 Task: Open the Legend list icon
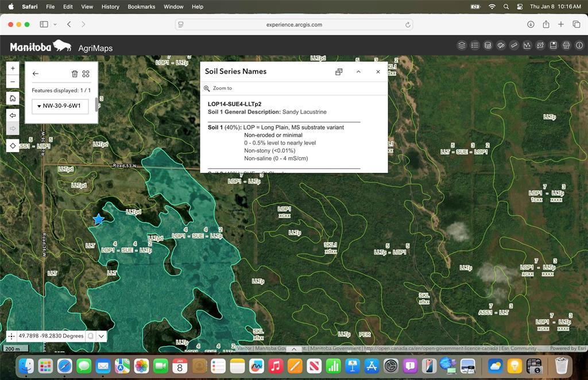[475, 45]
